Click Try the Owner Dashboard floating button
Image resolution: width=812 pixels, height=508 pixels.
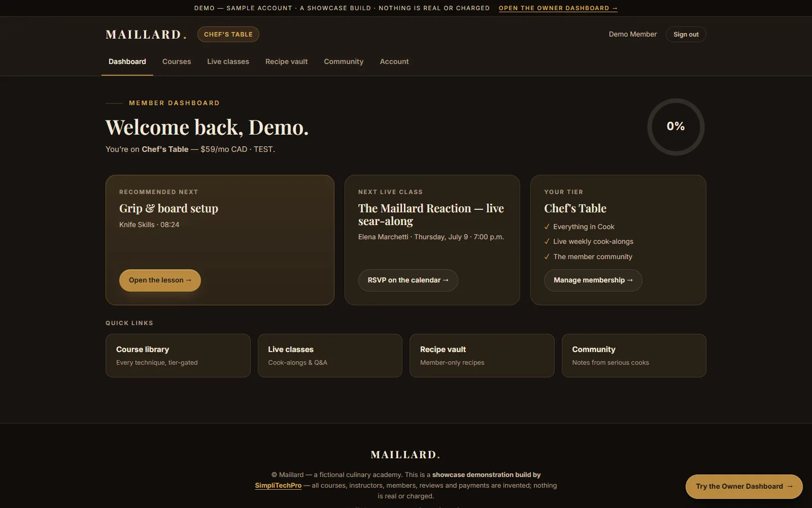(744, 487)
